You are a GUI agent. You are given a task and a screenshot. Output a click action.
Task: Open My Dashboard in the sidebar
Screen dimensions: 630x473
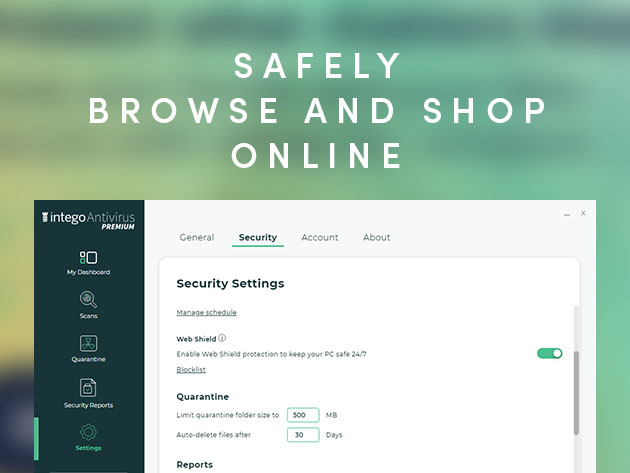[88, 263]
